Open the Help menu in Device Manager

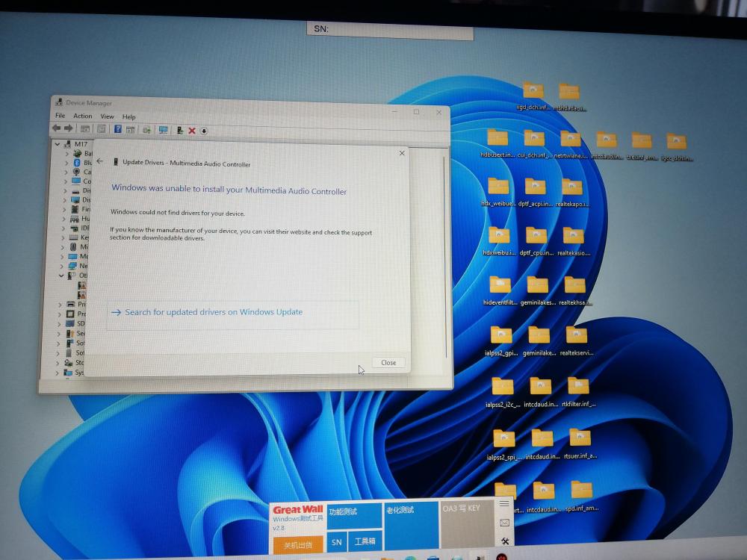pyautogui.click(x=128, y=116)
